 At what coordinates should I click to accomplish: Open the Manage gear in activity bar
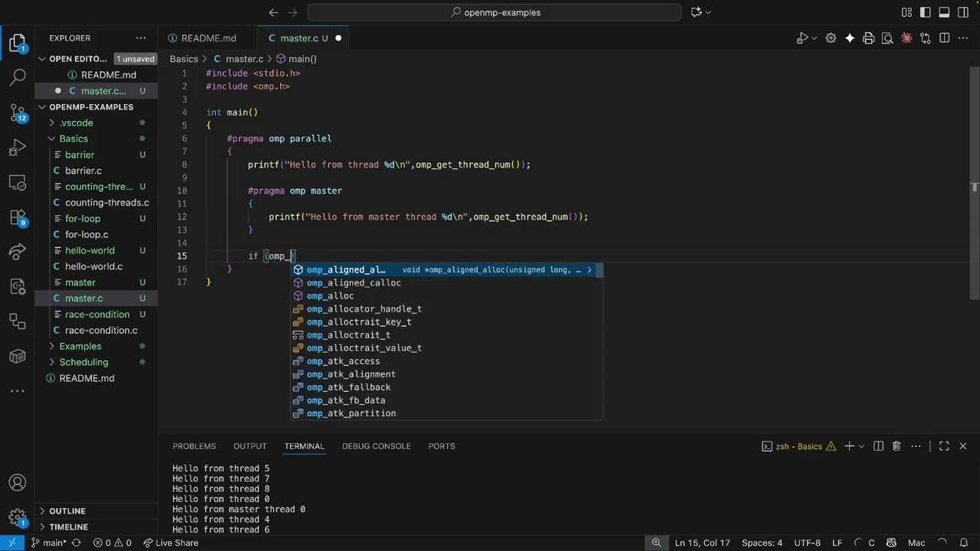[x=17, y=517]
